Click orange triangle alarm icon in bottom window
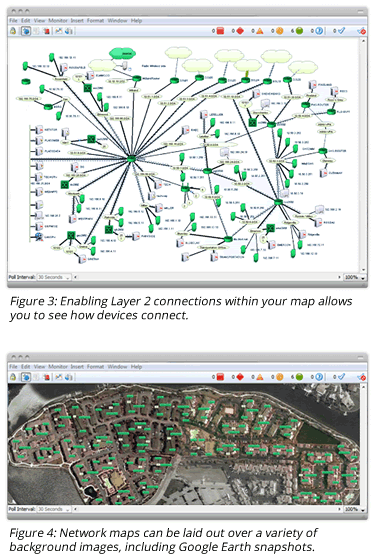 [x=260, y=377]
